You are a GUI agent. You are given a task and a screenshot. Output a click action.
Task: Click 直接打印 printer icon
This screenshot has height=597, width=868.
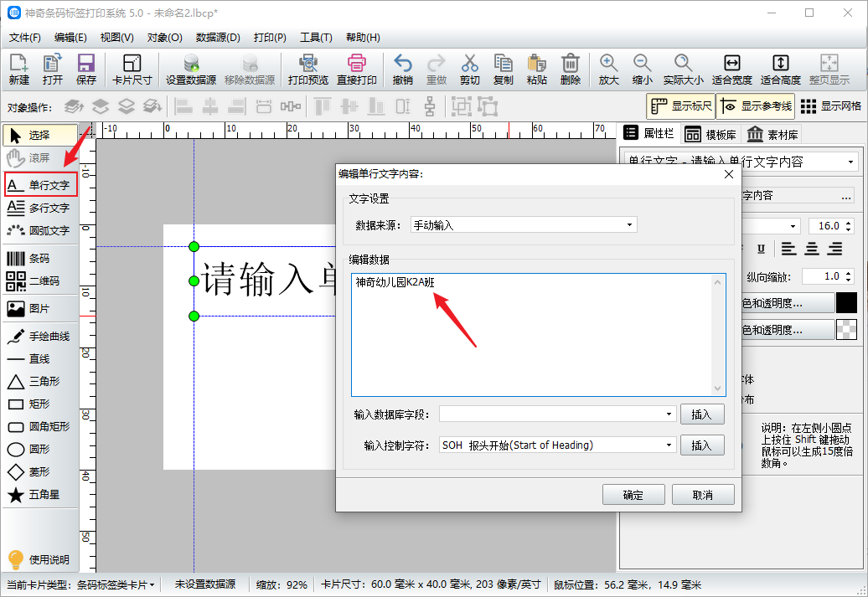point(357,69)
